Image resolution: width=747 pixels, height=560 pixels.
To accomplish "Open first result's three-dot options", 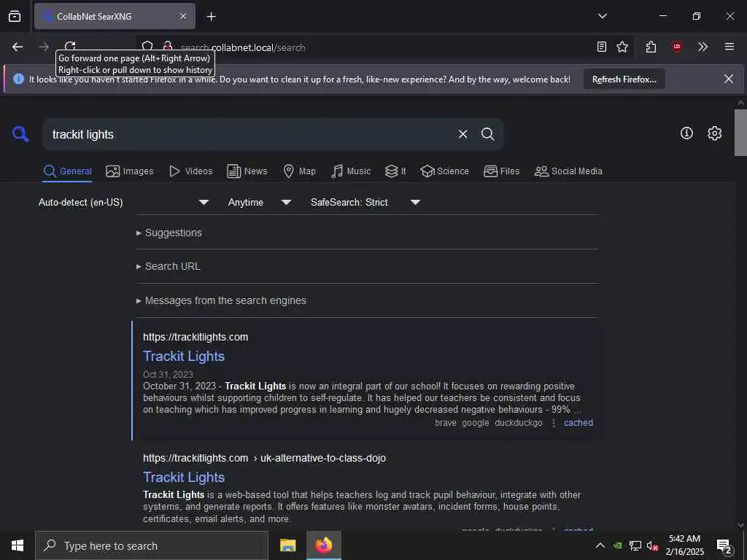I will tap(554, 423).
